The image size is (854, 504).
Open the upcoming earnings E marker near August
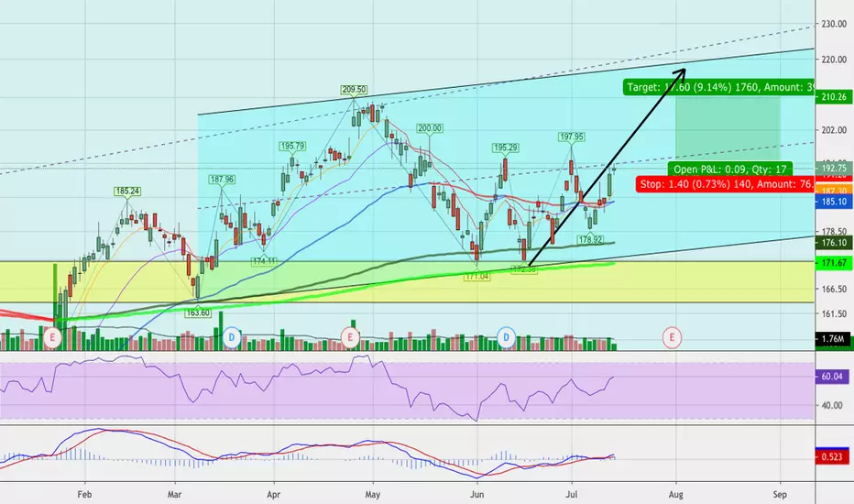click(x=672, y=338)
